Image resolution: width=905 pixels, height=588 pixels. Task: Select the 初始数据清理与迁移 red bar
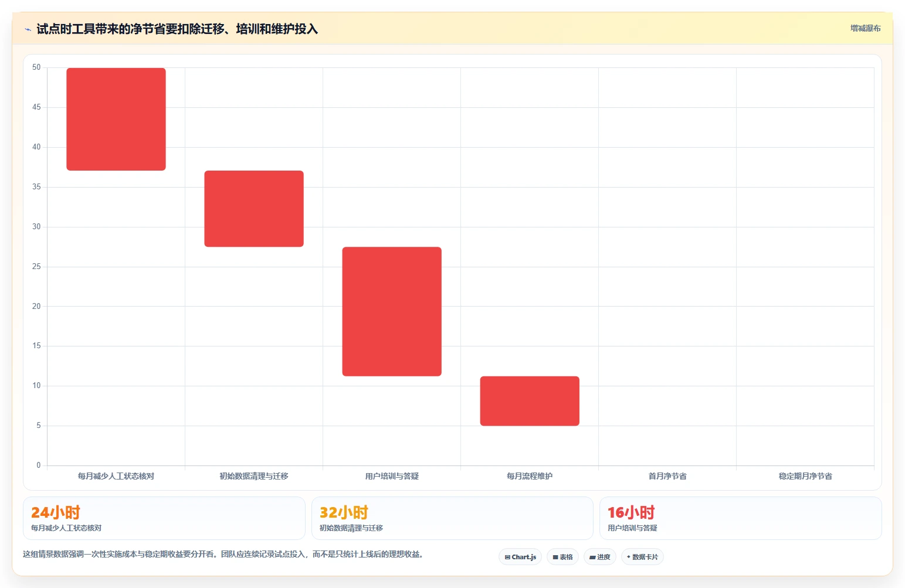[x=254, y=209]
